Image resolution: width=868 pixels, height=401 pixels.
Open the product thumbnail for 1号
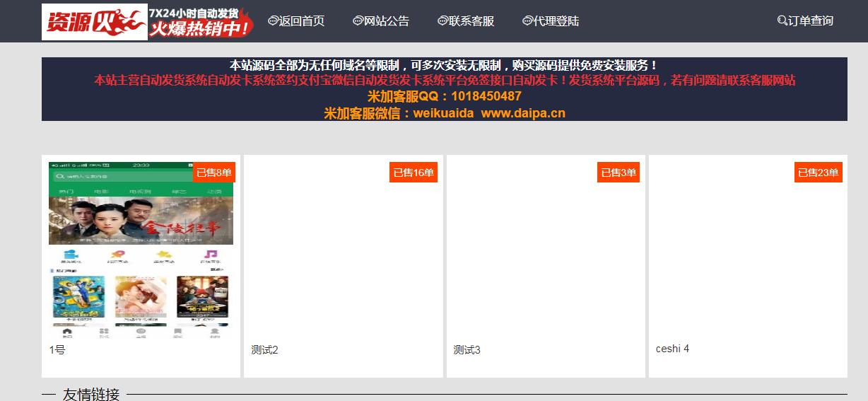(141, 249)
